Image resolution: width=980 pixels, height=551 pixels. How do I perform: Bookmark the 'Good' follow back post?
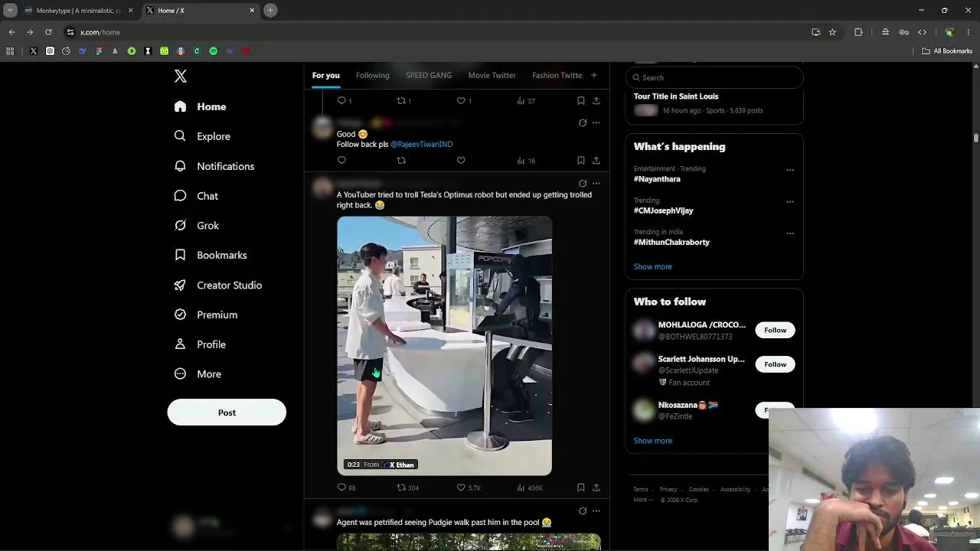tap(581, 161)
